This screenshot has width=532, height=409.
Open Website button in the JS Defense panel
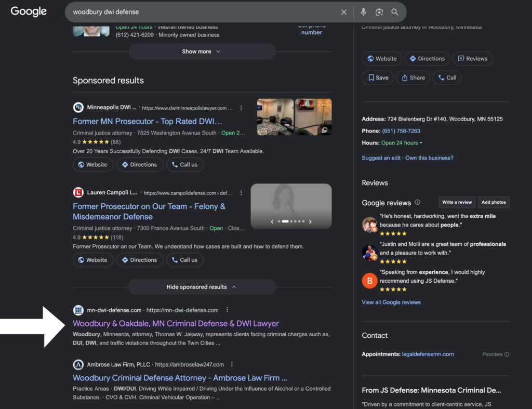point(382,59)
